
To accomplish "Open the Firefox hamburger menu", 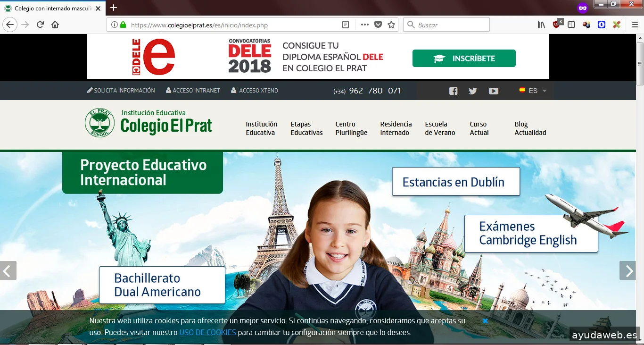I will tap(635, 25).
